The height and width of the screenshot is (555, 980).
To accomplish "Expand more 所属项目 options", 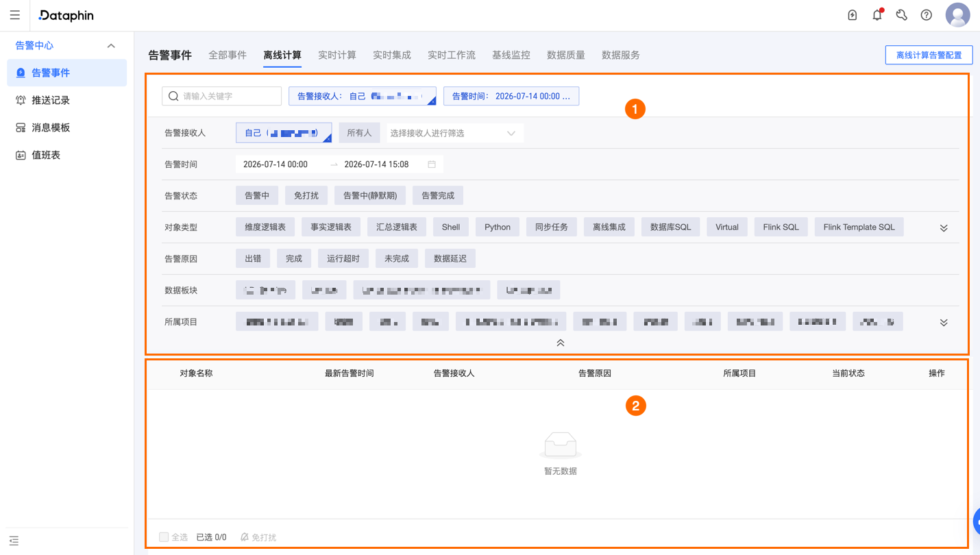I will 944,323.
